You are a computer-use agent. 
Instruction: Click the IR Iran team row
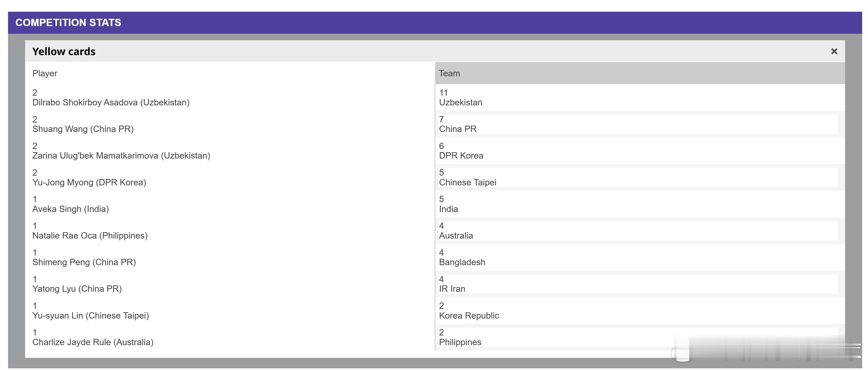coord(452,289)
